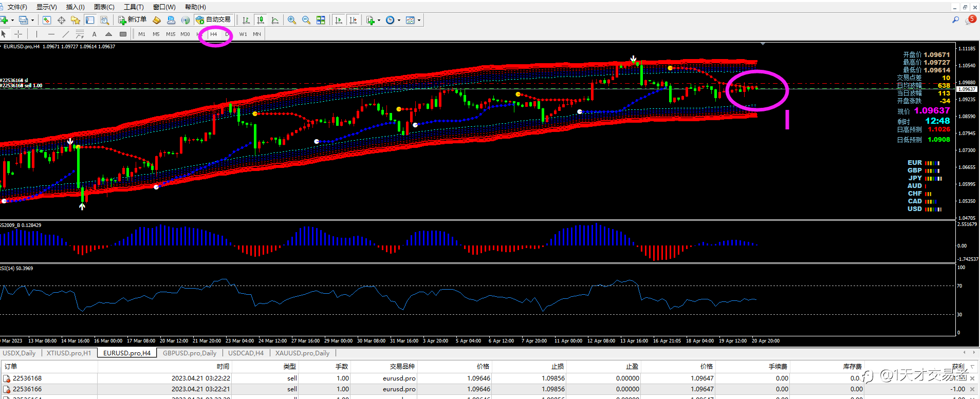Switch to candlestick chart display
This screenshot has width=980, height=399.
pos(261,20)
